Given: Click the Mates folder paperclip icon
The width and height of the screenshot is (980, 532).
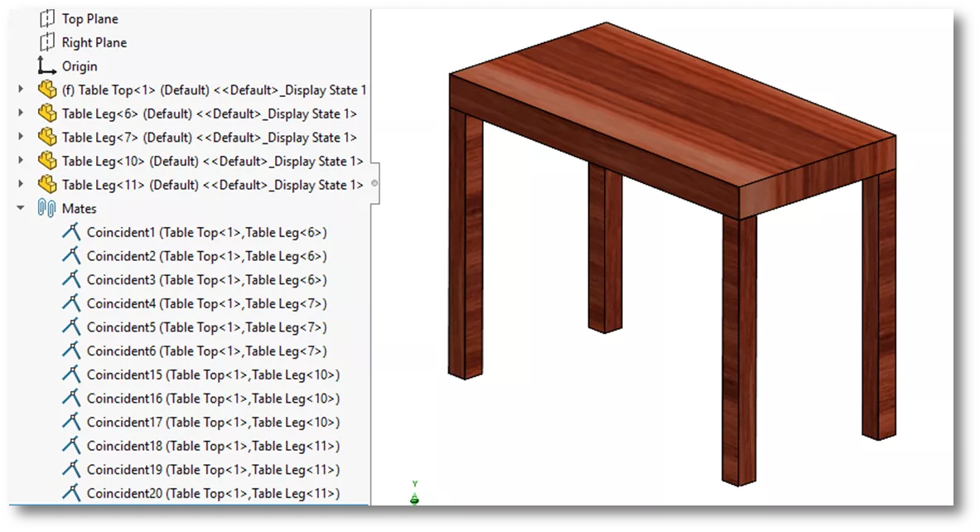Looking at the screenshot, I should pos(47,208).
